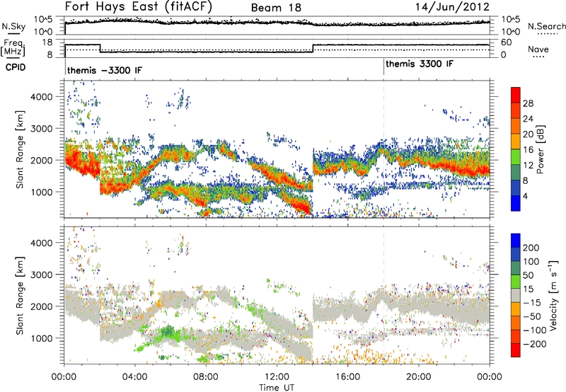
Task: Click the 'themis 3300 IF' CPID annotation
Action: click(x=420, y=64)
